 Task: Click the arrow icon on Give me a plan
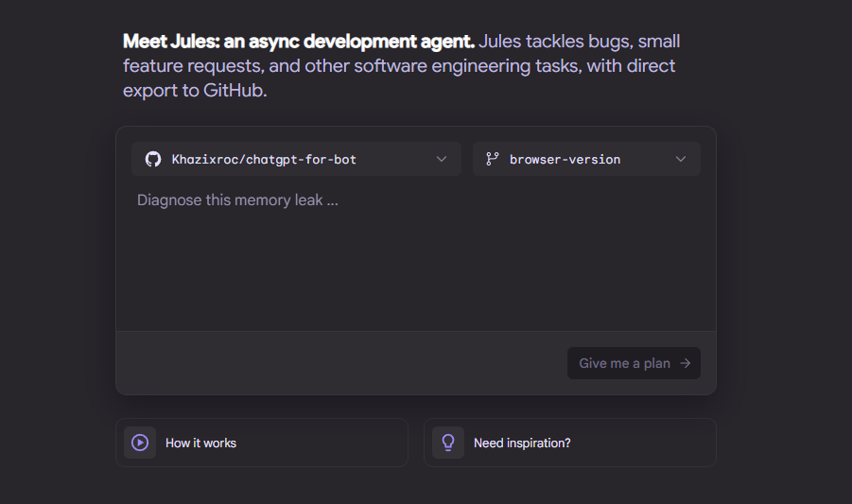[686, 363]
